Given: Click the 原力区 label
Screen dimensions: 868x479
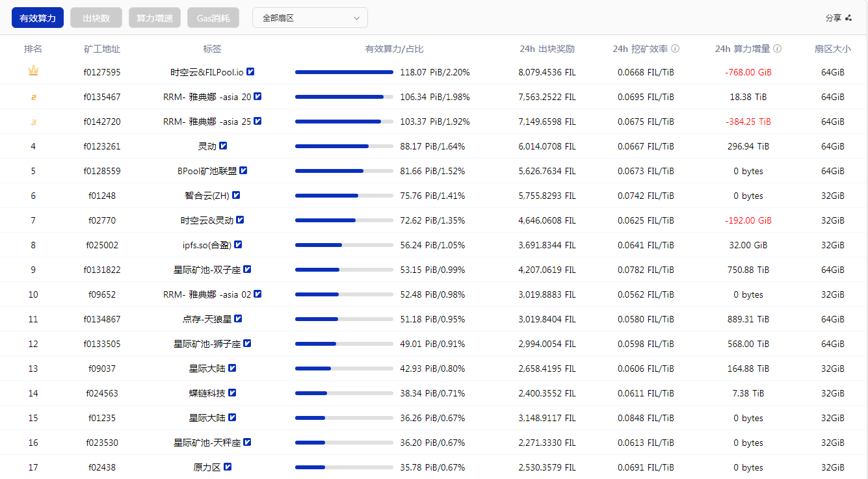Looking at the screenshot, I should tap(207, 467).
